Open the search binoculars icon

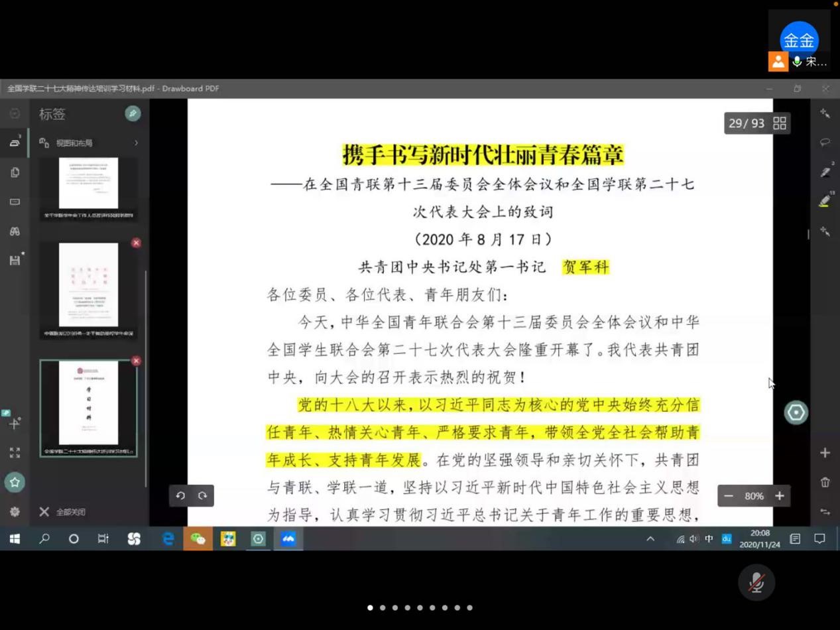pyautogui.click(x=15, y=231)
